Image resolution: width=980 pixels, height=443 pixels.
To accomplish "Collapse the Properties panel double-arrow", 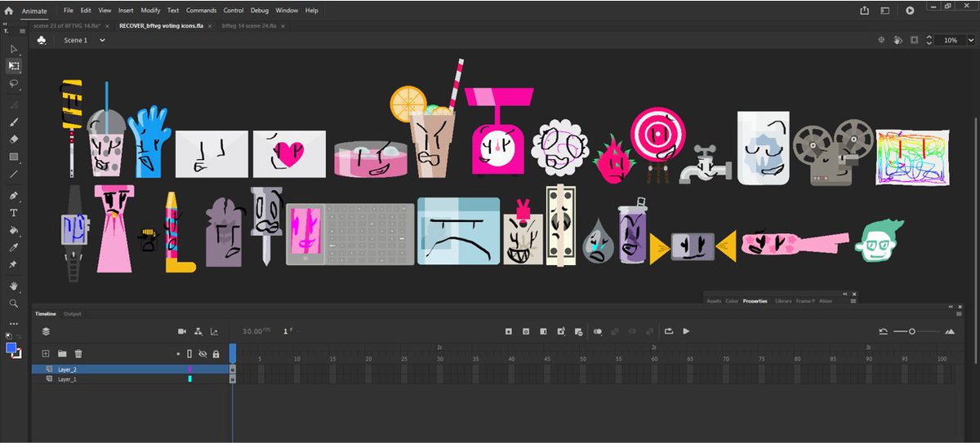I will (x=846, y=293).
